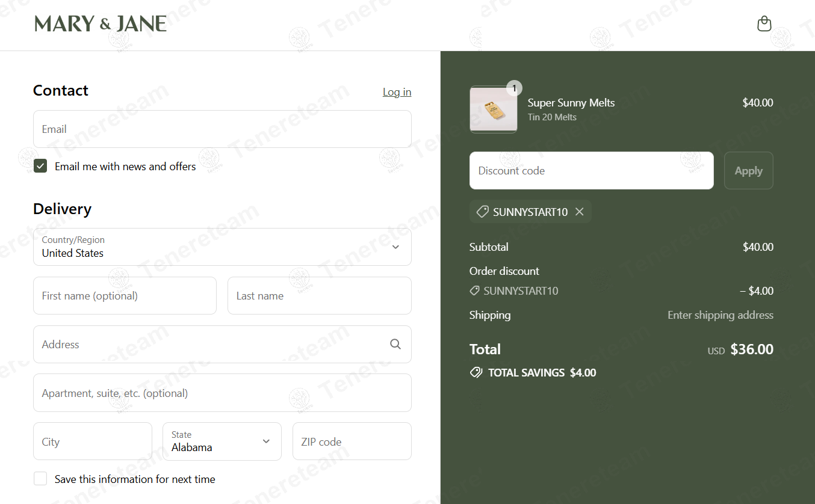Focus the City input field
The height and width of the screenshot is (504, 815).
tap(93, 441)
